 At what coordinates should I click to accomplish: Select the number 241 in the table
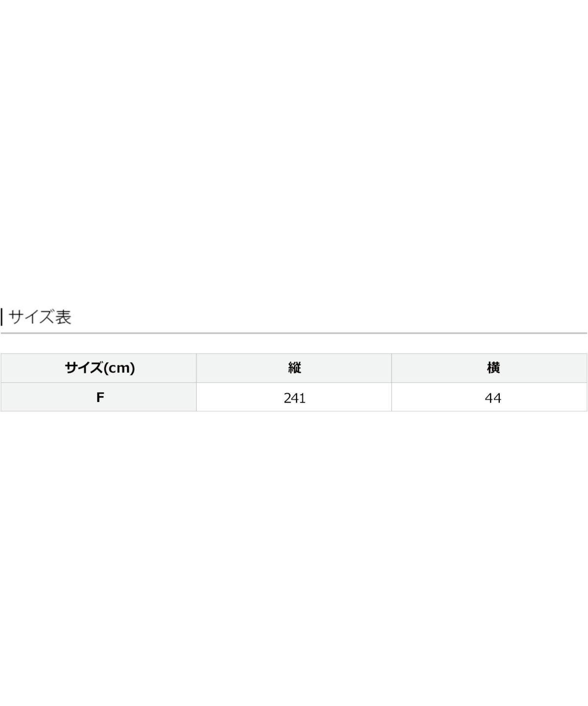click(x=294, y=398)
